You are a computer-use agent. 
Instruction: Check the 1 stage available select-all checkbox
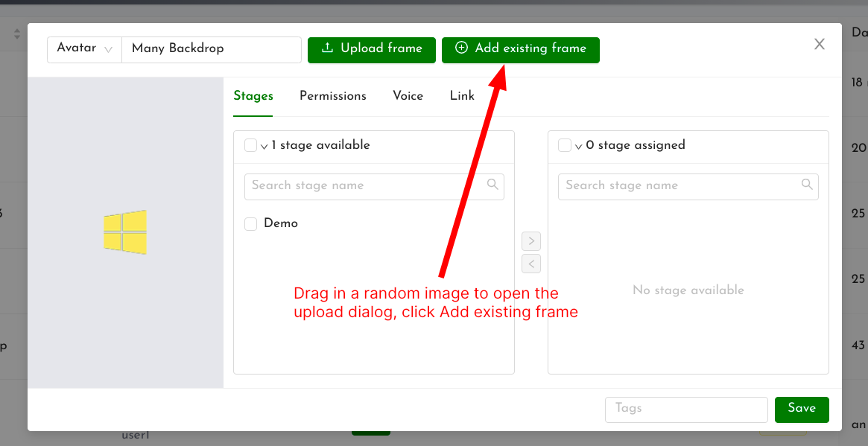point(250,145)
